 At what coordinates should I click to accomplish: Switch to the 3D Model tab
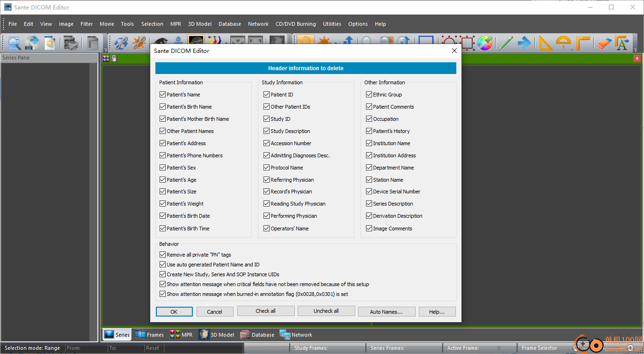coord(216,334)
